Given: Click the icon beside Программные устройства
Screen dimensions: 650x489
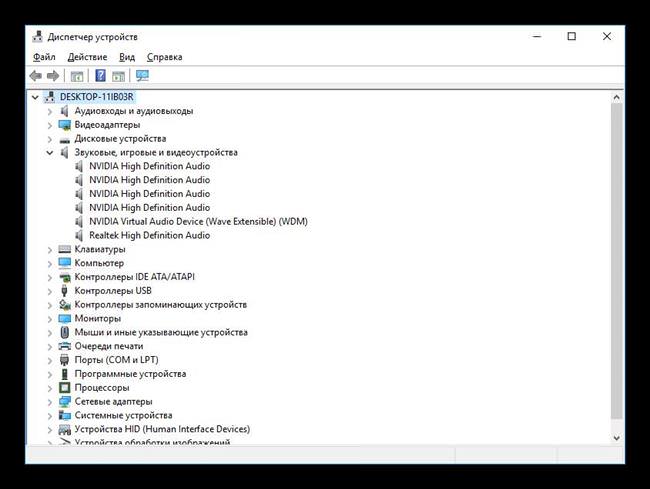Looking at the screenshot, I should point(64,374).
